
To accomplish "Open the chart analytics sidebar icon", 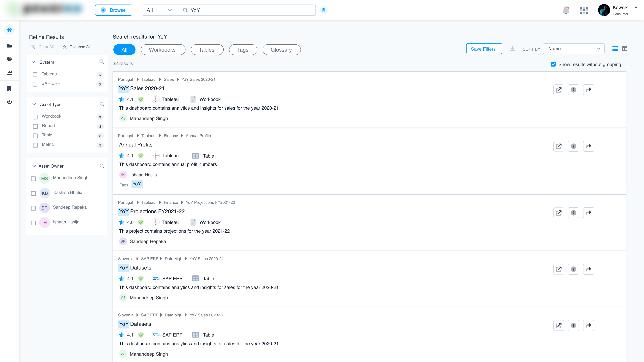I will [9, 72].
